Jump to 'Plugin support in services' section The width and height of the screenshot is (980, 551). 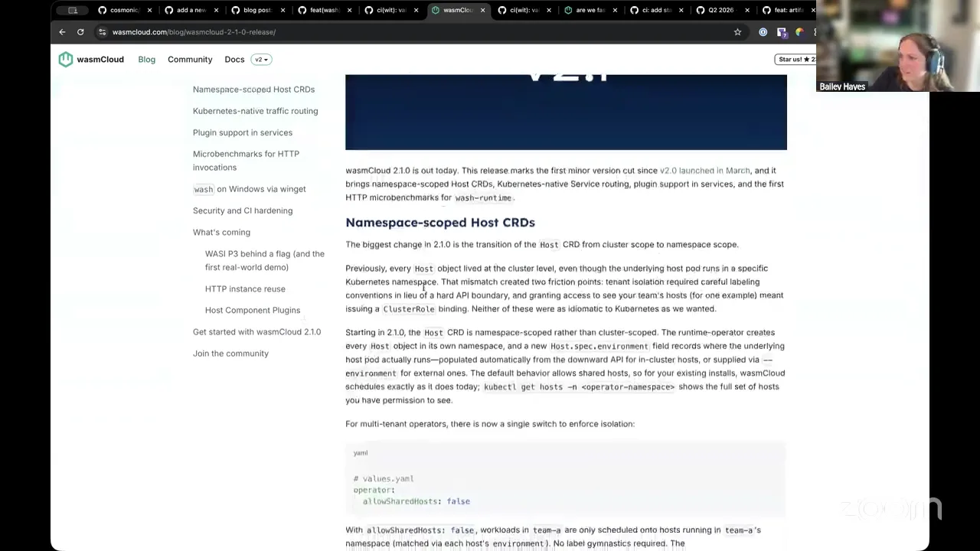[x=243, y=132]
